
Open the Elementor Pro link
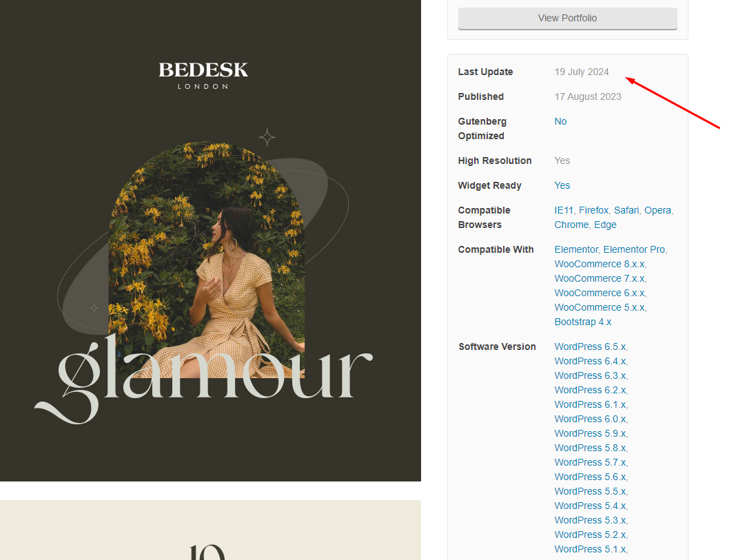(x=634, y=249)
